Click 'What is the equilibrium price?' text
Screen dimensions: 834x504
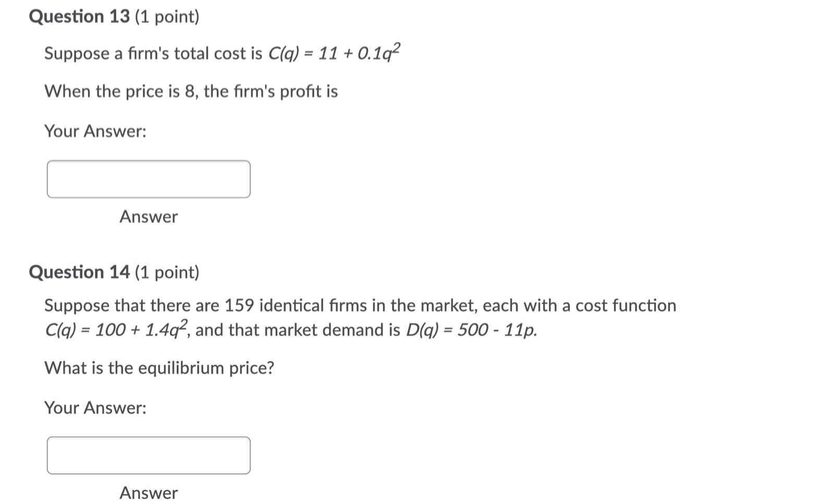pos(160,368)
